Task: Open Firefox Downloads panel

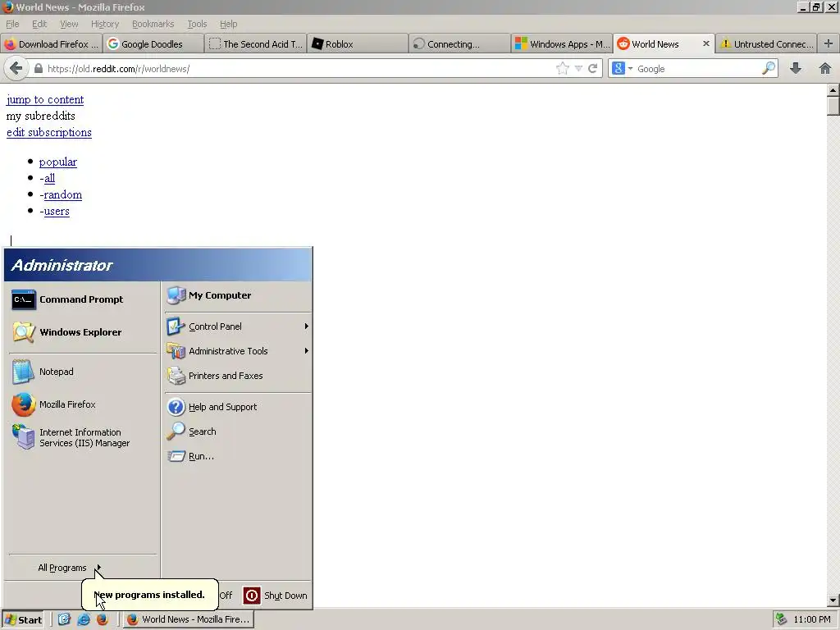Action: [796, 68]
